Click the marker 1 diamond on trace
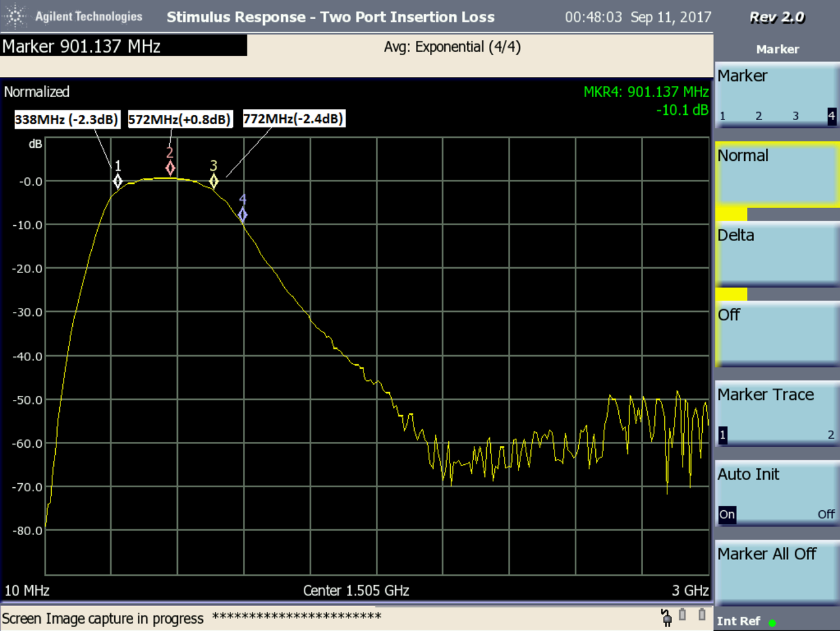 click(x=117, y=181)
